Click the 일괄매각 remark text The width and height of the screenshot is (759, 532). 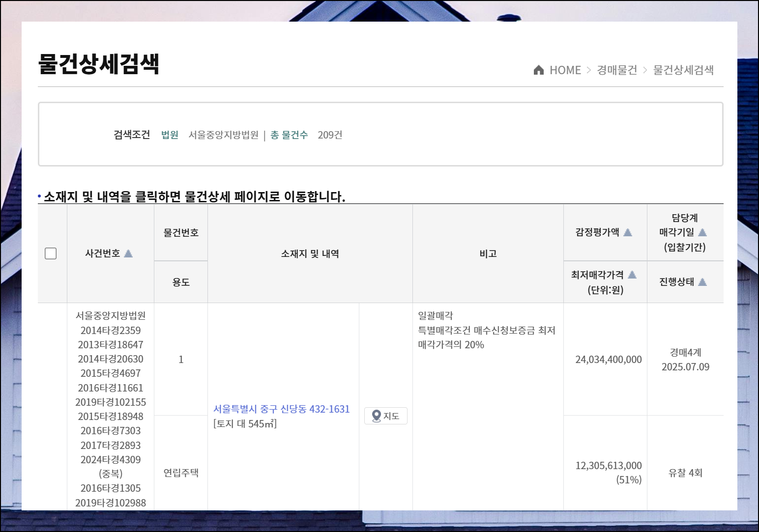[x=436, y=316]
